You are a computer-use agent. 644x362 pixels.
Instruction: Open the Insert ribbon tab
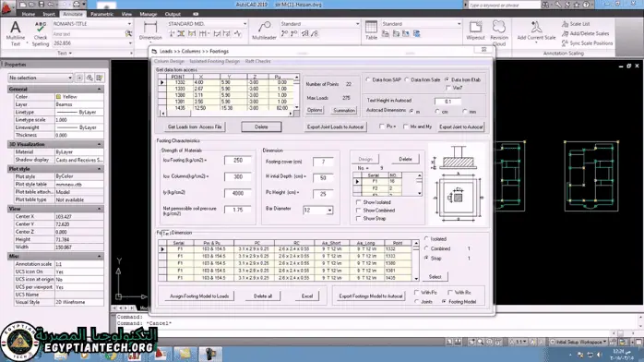(49, 14)
